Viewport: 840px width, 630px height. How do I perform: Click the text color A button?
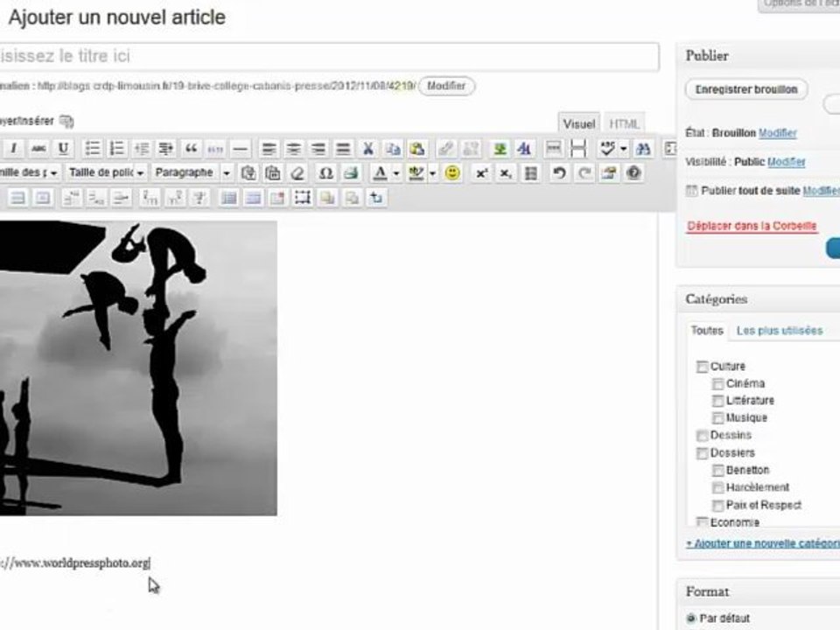380,173
